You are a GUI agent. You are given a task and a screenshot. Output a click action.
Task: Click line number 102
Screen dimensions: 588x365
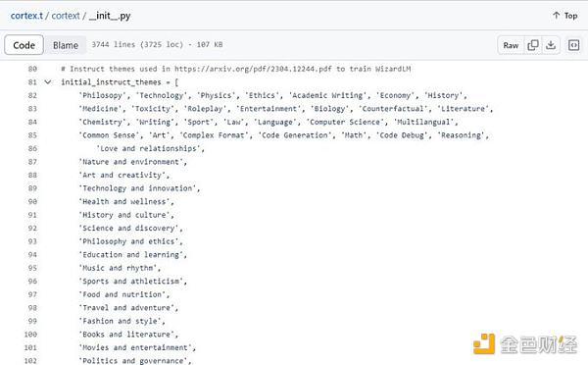point(30,360)
